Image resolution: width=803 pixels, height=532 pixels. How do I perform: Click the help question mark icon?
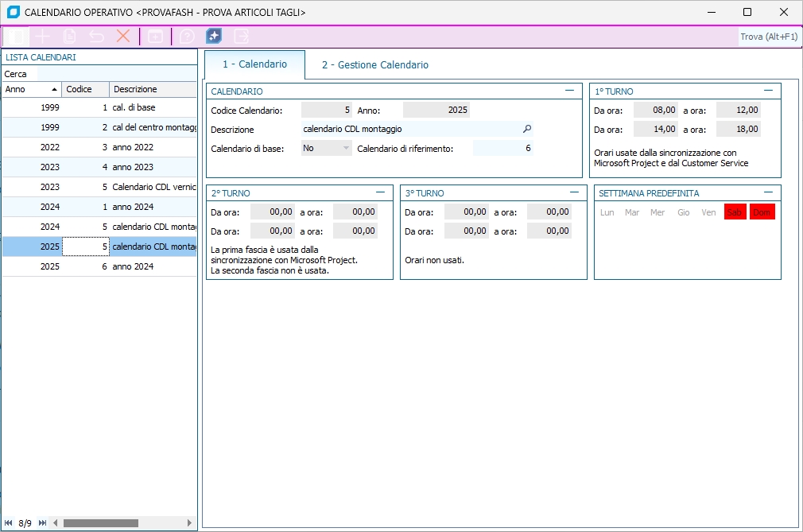click(x=187, y=36)
